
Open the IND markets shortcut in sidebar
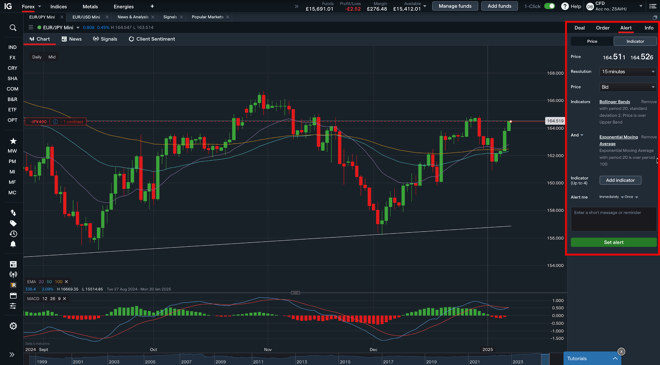(12, 47)
